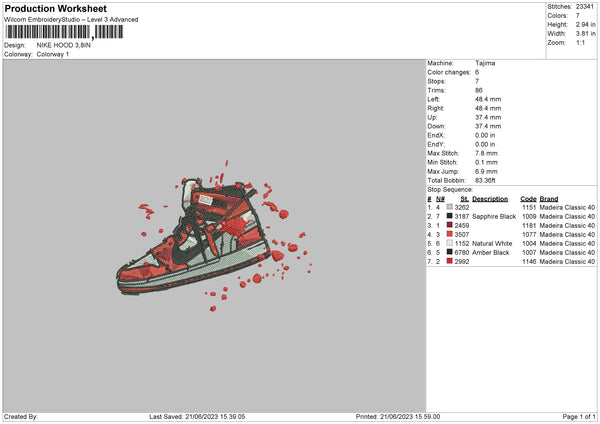Click the 'Code' column header
The width and height of the screenshot is (600, 424).
[x=528, y=199]
